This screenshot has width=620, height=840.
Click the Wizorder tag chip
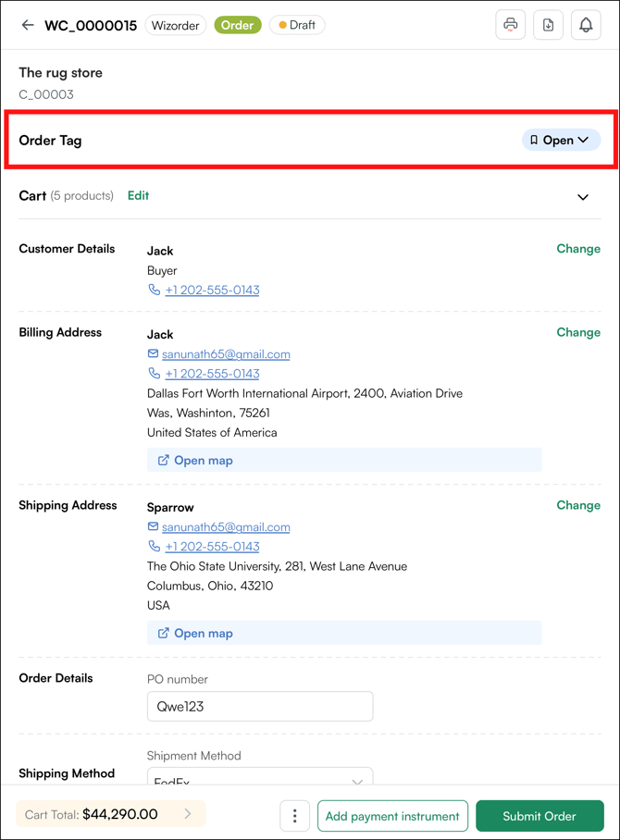(x=175, y=25)
